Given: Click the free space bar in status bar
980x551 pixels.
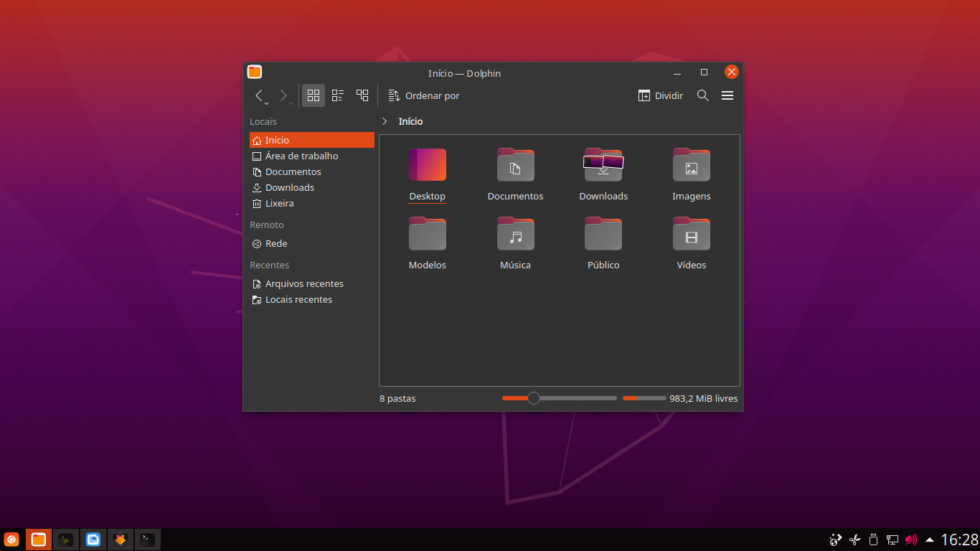Looking at the screenshot, I should (644, 398).
